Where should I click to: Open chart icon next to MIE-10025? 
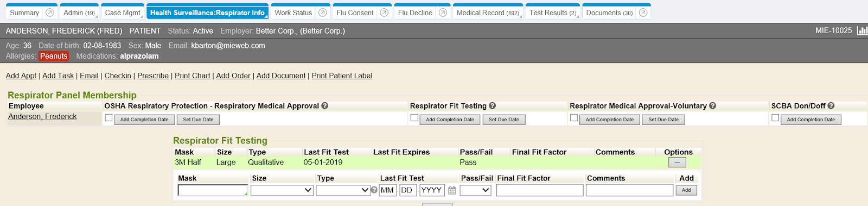pos(862,30)
